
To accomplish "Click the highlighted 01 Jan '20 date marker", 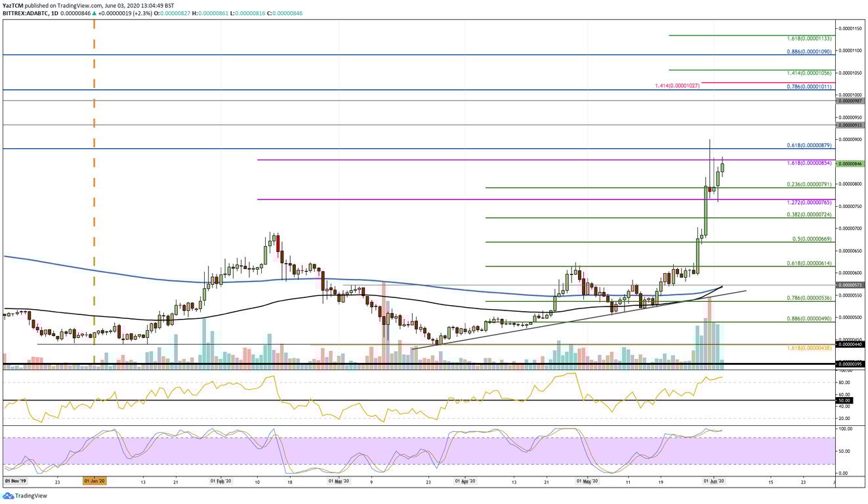I will pos(94,480).
